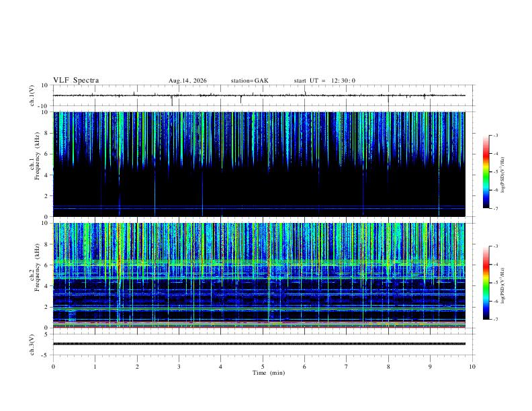Click the 0-minute tick label on time axis

point(53,367)
